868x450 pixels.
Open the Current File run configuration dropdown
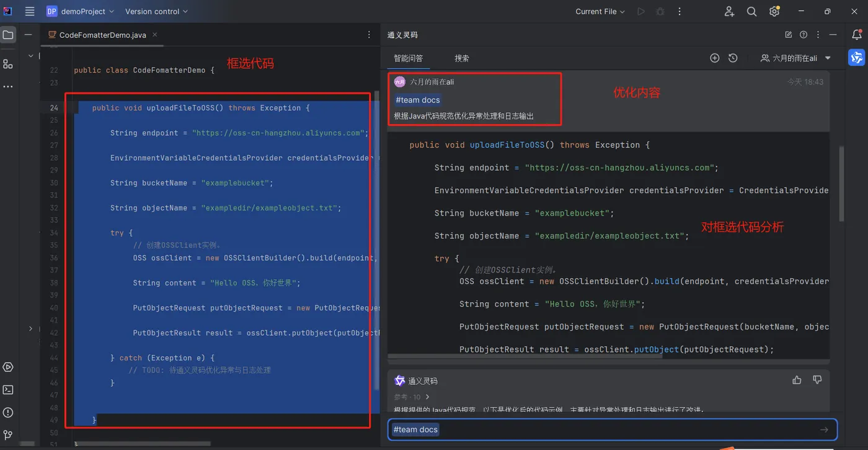pos(600,11)
